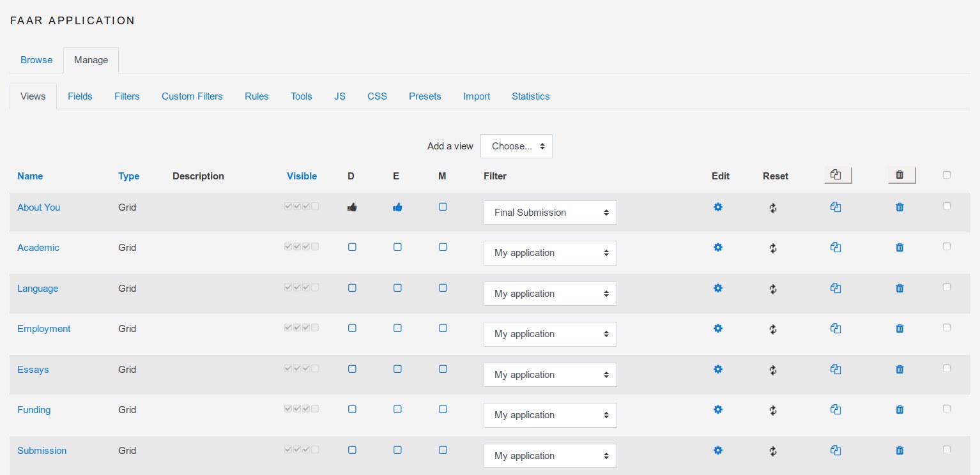Open the Employment view link
Viewport: 980px width, 475px height.
(x=44, y=329)
